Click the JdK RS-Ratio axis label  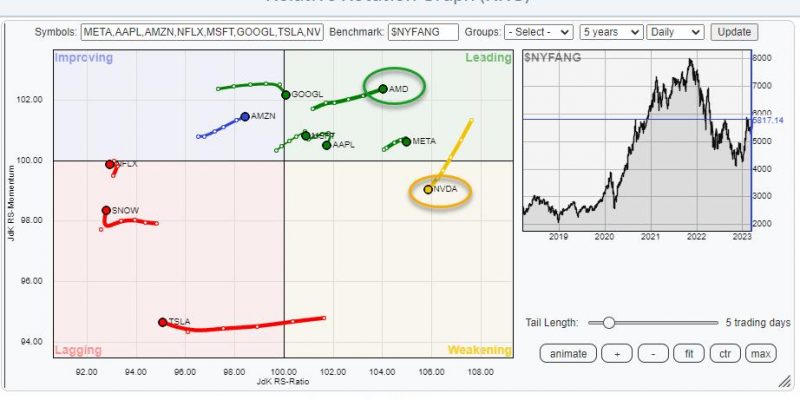[284, 381]
